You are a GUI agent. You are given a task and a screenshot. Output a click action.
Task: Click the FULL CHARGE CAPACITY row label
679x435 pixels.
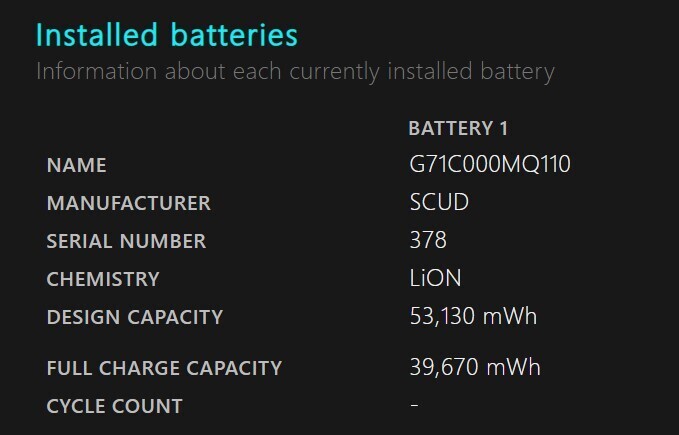(164, 368)
